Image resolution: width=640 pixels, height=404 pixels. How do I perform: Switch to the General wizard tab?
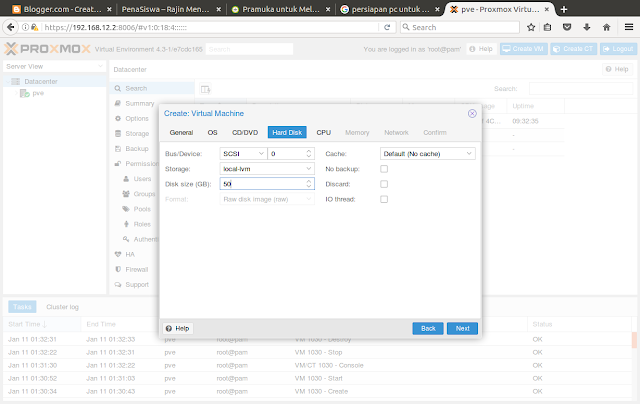[181, 133]
